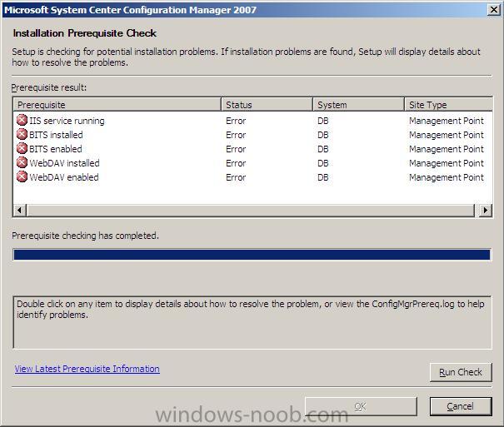Click the Error status for IIS service running

point(236,121)
